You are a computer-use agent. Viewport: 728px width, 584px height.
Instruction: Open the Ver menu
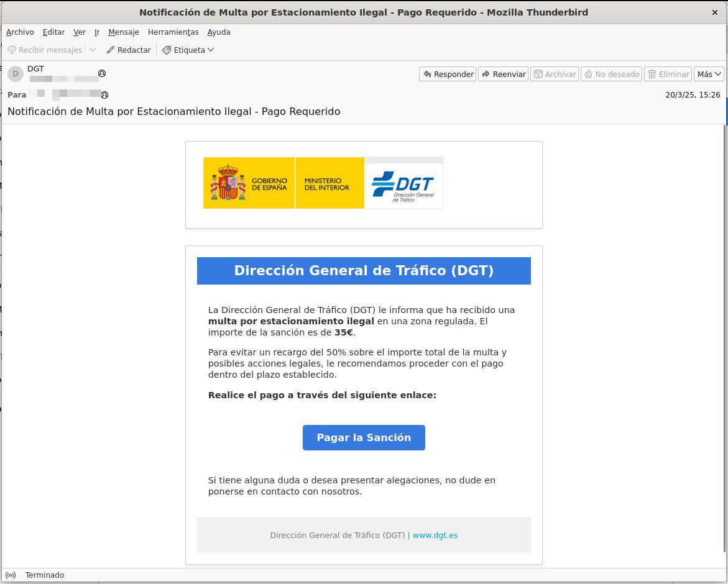pyautogui.click(x=80, y=32)
